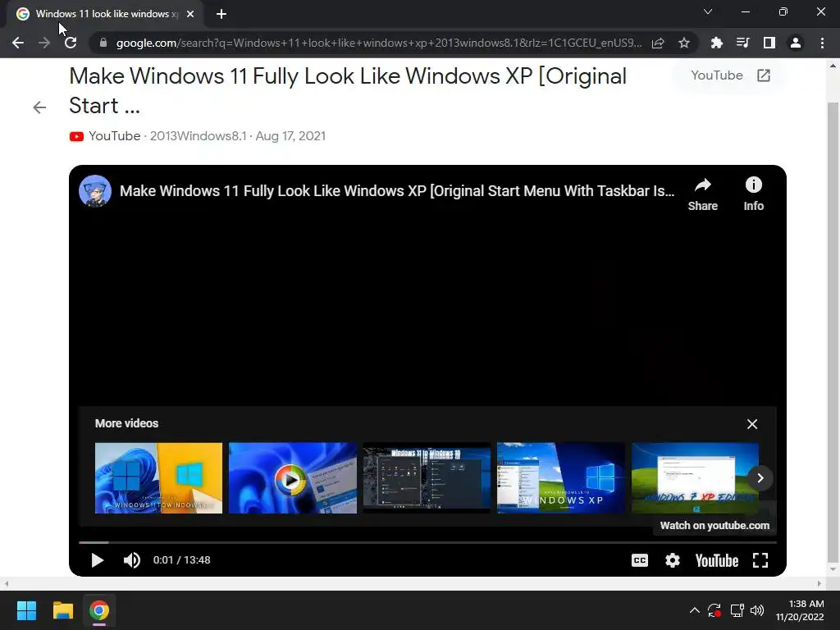This screenshot has width=840, height=630.
Task: Open a new tab with plus button
Action: (x=221, y=14)
